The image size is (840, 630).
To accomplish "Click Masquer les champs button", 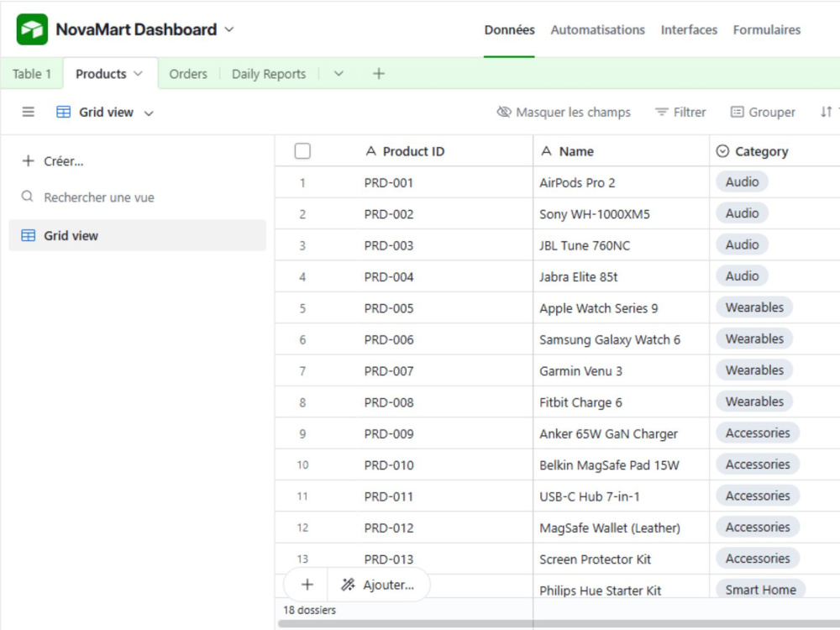I will click(x=564, y=113).
